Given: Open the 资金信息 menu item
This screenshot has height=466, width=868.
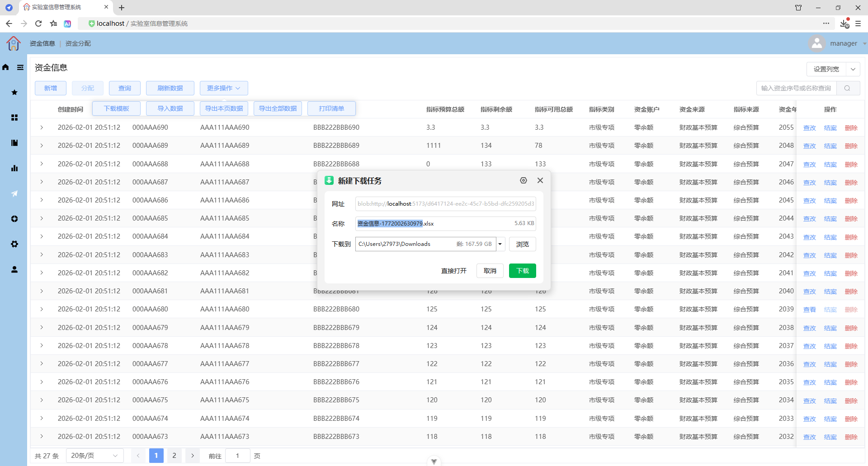Looking at the screenshot, I should pyautogui.click(x=42, y=43).
